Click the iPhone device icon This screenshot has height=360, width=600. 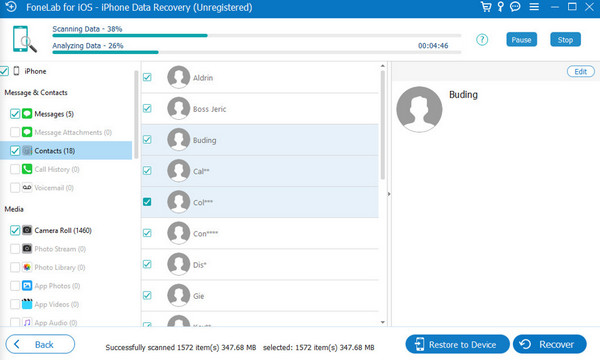16,71
